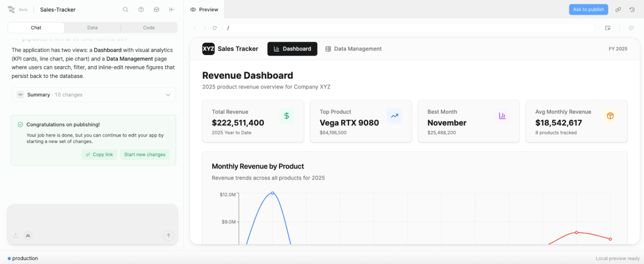Image resolution: width=644 pixels, height=264 pixels.
Task: Select the Preview tab
Action: click(204, 10)
